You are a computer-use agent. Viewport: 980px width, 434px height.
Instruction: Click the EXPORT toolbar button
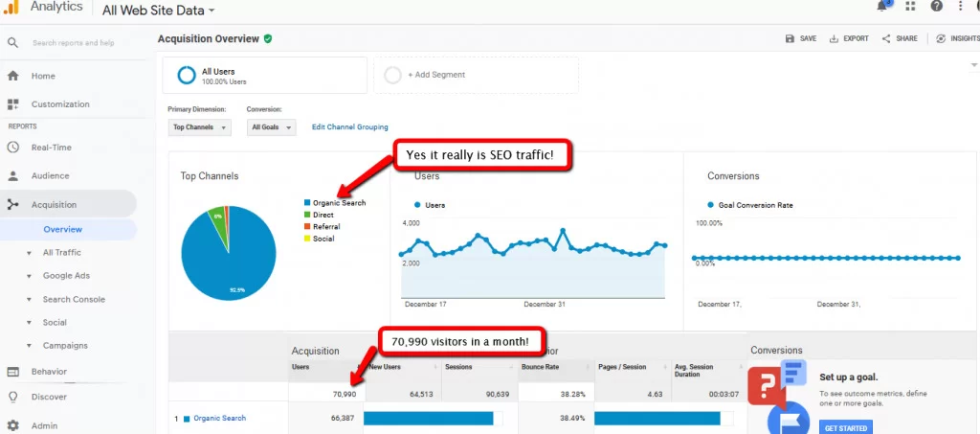(848, 38)
